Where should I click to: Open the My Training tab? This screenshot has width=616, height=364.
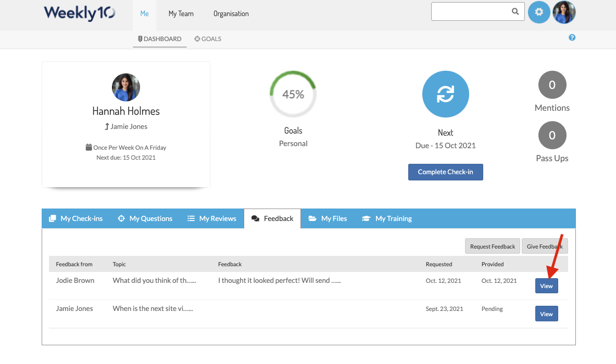tap(387, 218)
